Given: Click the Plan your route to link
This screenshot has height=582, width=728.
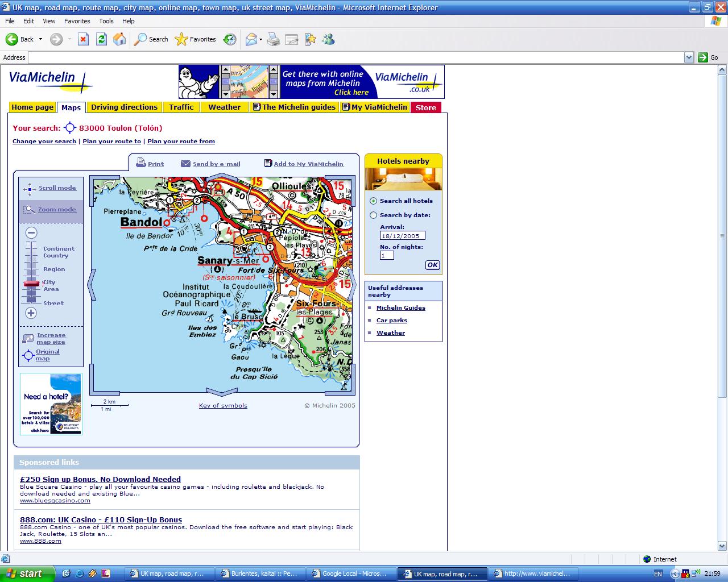Looking at the screenshot, I should click(111, 142).
